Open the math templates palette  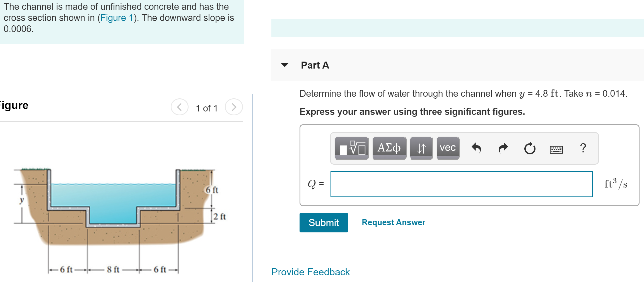pyautogui.click(x=352, y=148)
